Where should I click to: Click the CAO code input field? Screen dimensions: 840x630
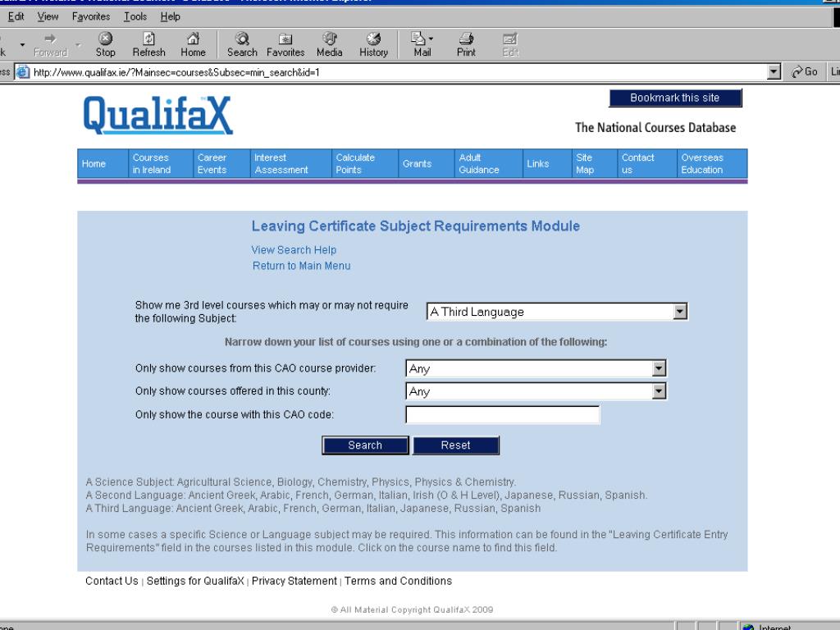[503, 414]
